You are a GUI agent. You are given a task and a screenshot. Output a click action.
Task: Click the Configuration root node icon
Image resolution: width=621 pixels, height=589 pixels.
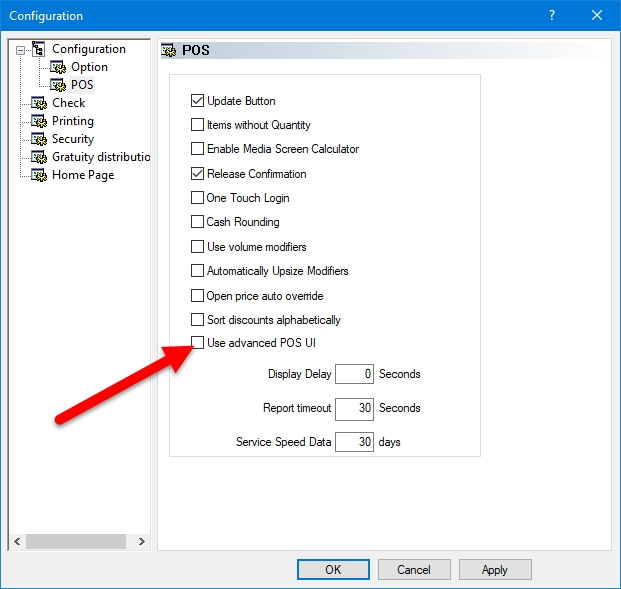point(39,49)
